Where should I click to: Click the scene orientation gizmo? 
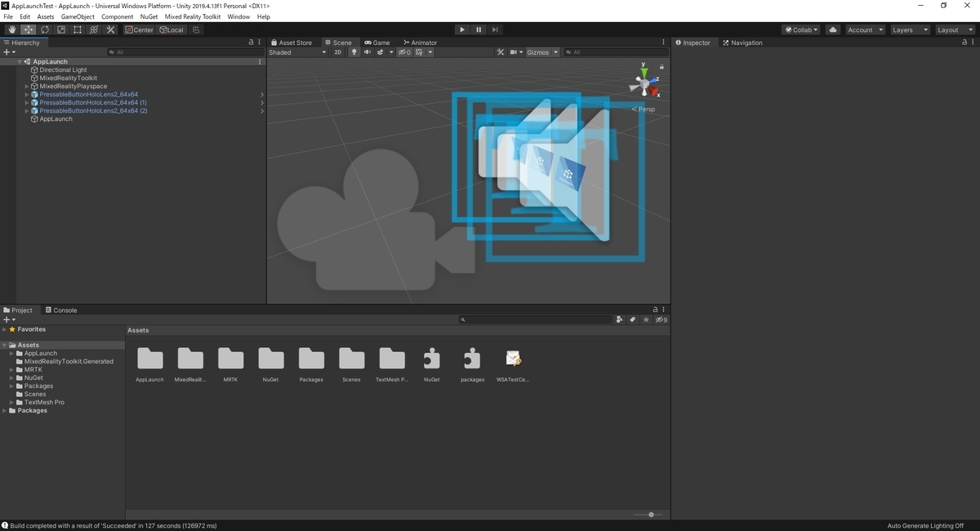644,83
